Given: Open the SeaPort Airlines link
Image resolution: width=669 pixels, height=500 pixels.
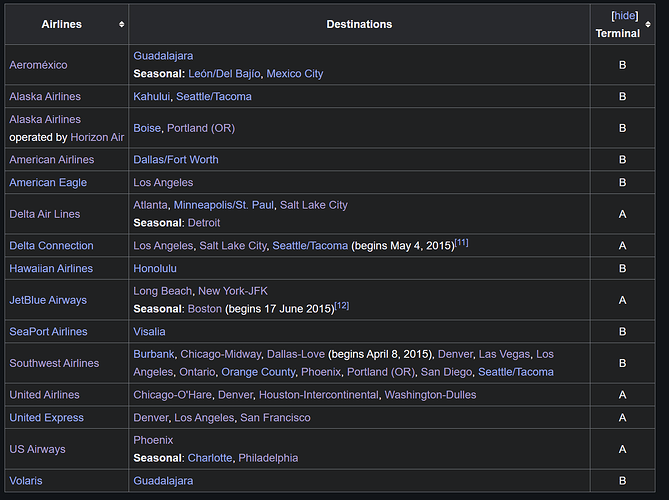Looking at the screenshot, I should coord(48,331).
